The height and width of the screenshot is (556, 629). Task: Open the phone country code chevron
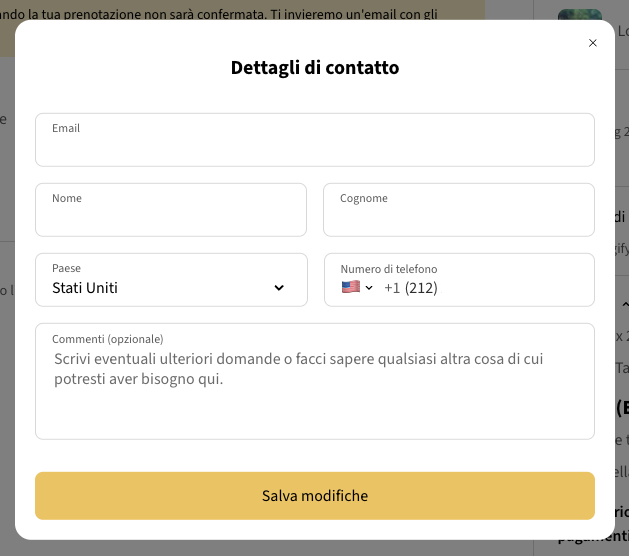[369, 288]
